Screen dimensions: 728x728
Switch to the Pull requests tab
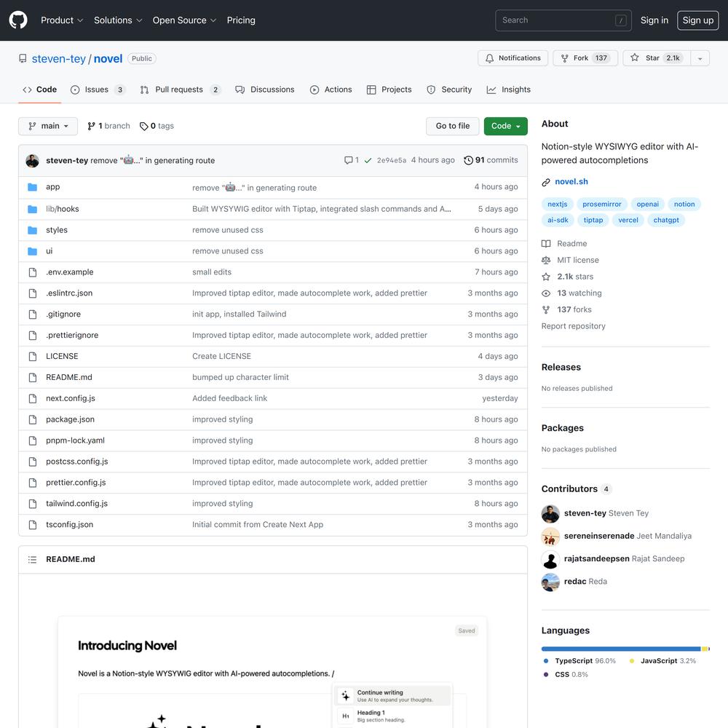(180, 90)
